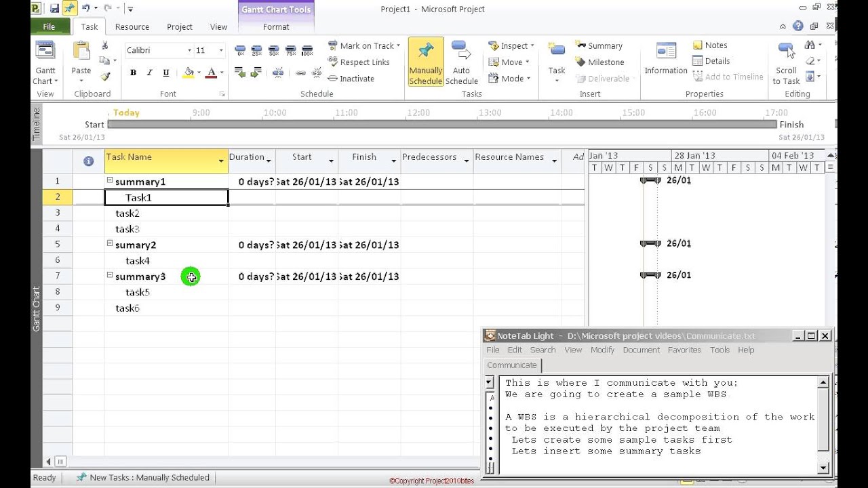Screen dimensions: 868x488
Task: Show task Details pane
Action: 711,60
